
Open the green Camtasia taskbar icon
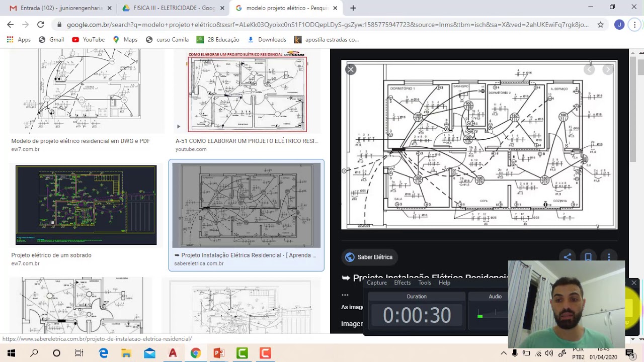click(x=242, y=353)
